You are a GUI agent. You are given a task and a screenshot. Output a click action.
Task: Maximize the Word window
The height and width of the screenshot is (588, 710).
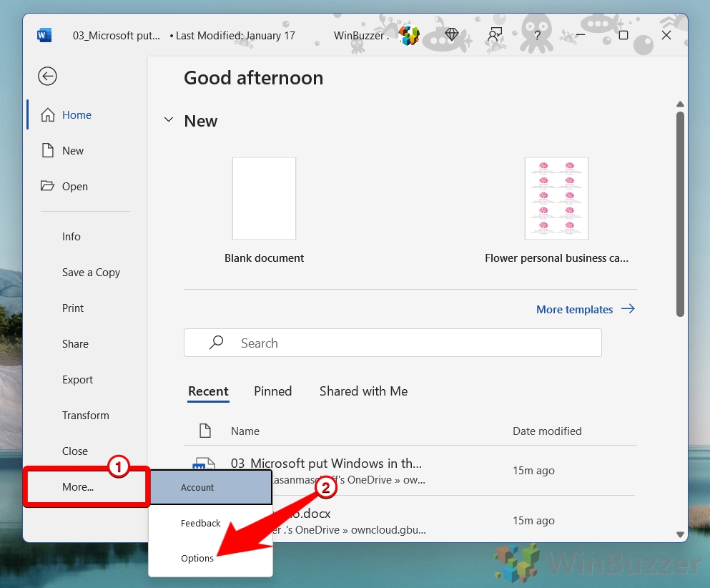click(x=623, y=35)
